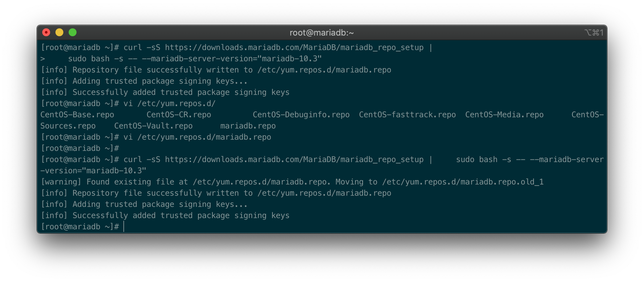
Task: Click the cursor at the last prompt line
Action: [x=124, y=227]
